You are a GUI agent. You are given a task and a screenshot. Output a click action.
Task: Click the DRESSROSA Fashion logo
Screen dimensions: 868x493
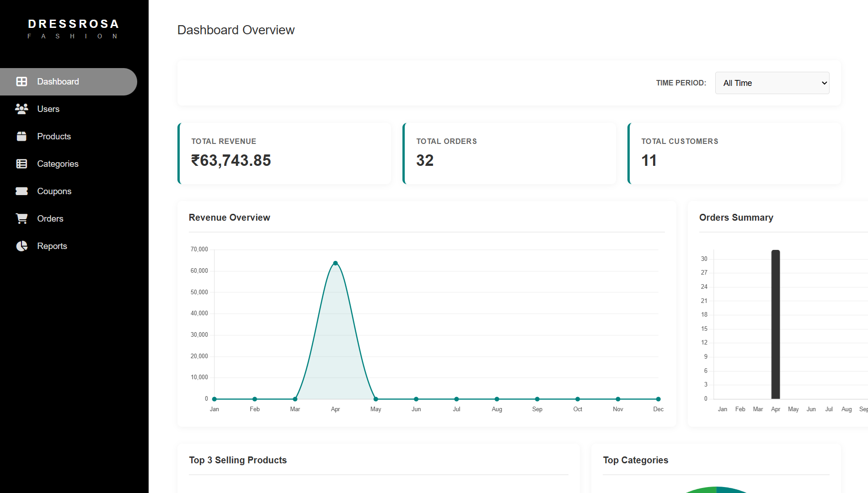(73, 28)
